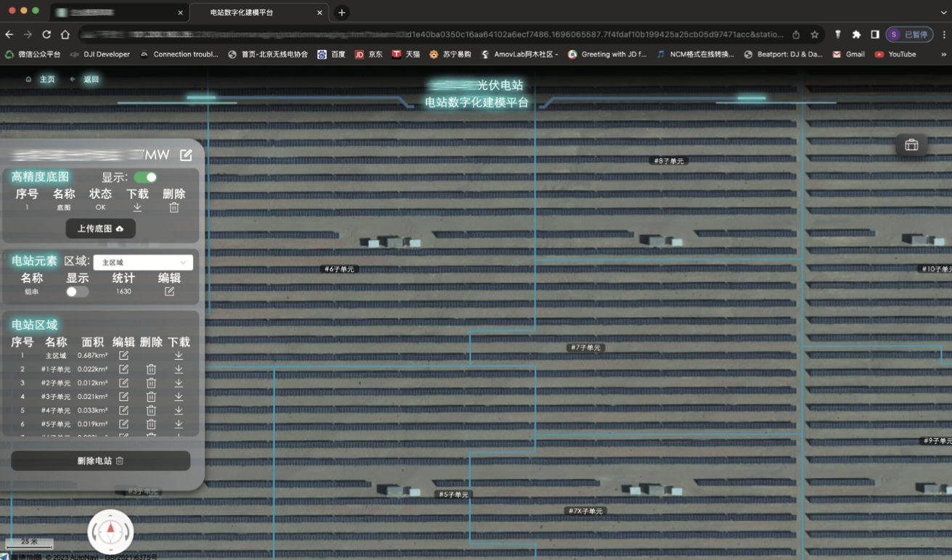Open the DJI Developer bookmark
This screenshot has height=560, width=952.
click(100, 54)
